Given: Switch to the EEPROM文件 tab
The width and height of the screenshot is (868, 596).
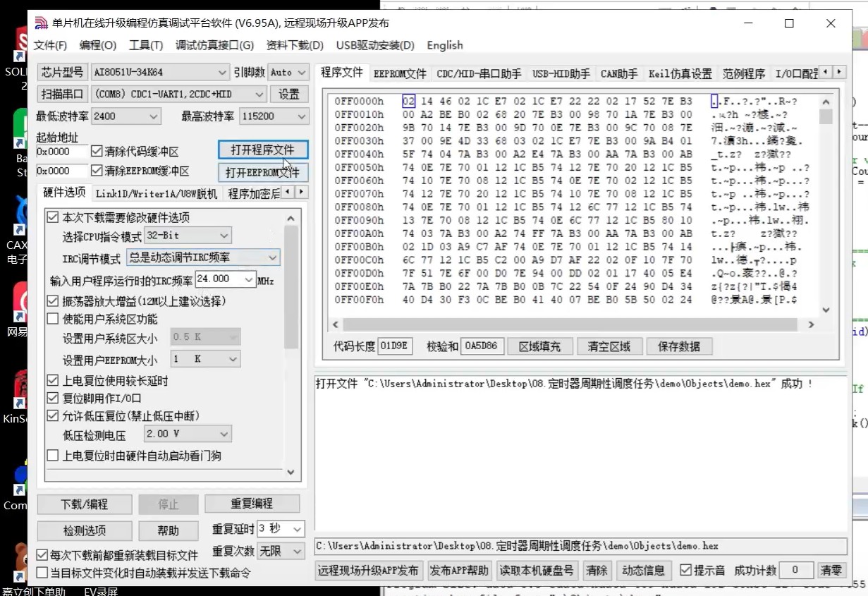Looking at the screenshot, I should click(x=400, y=73).
